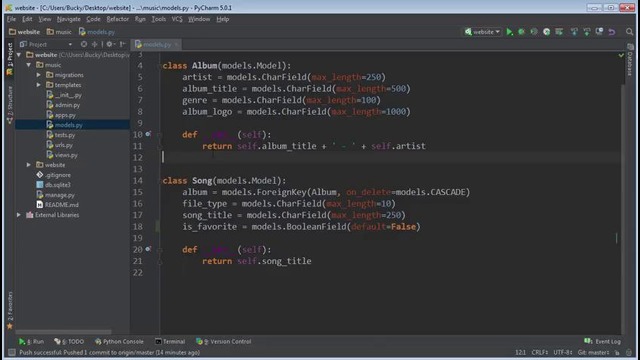Image resolution: width=640 pixels, height=360 pixels.
Task: Select urls.py in project tree
Action: pyautogui.click(x=60, y=145)
